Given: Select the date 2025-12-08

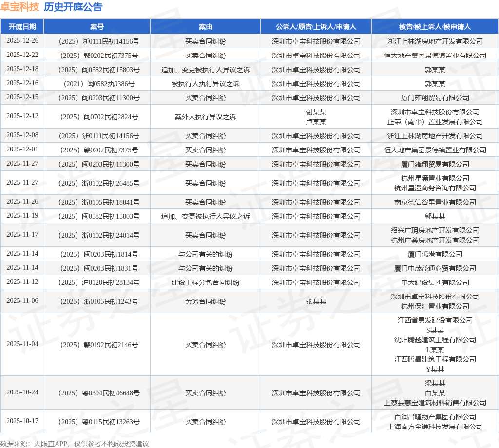Looking at the screenshot, I should coord(22,135).
